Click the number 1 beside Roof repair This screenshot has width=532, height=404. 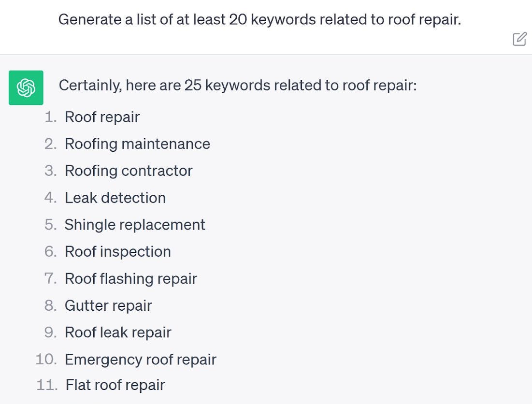click(50, 117)
